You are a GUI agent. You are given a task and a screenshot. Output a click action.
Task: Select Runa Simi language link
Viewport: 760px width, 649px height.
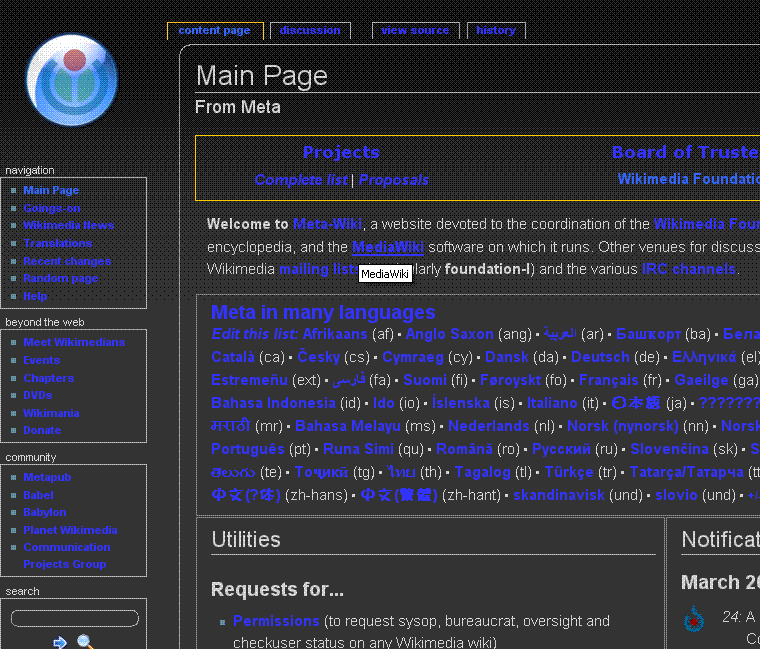358,449
